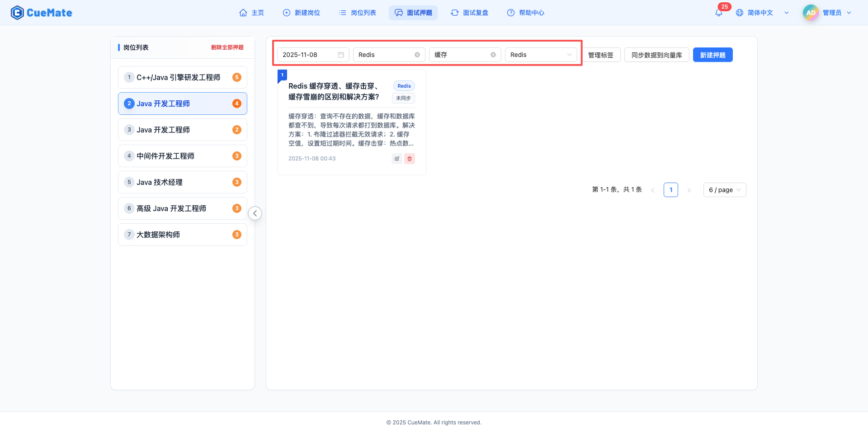The image size is (868, 433).
Task: Click the globe language icon in the header
Action: tap(740, 13)
